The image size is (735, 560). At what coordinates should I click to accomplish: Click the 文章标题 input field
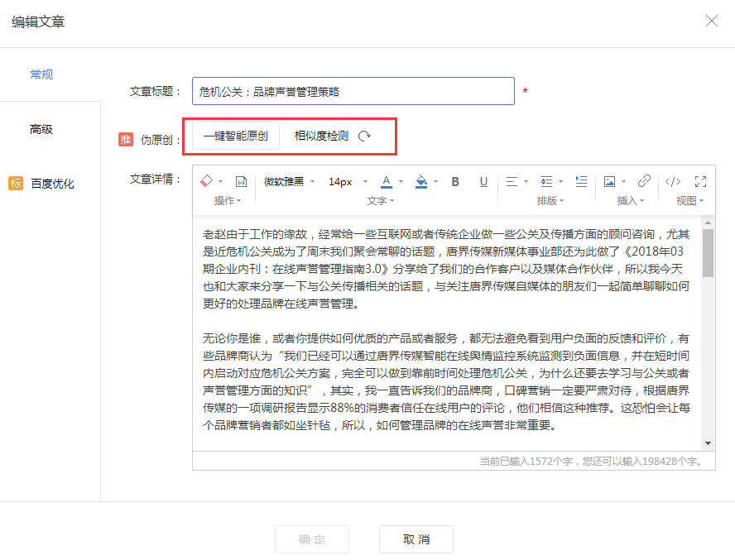click(353, 91)
